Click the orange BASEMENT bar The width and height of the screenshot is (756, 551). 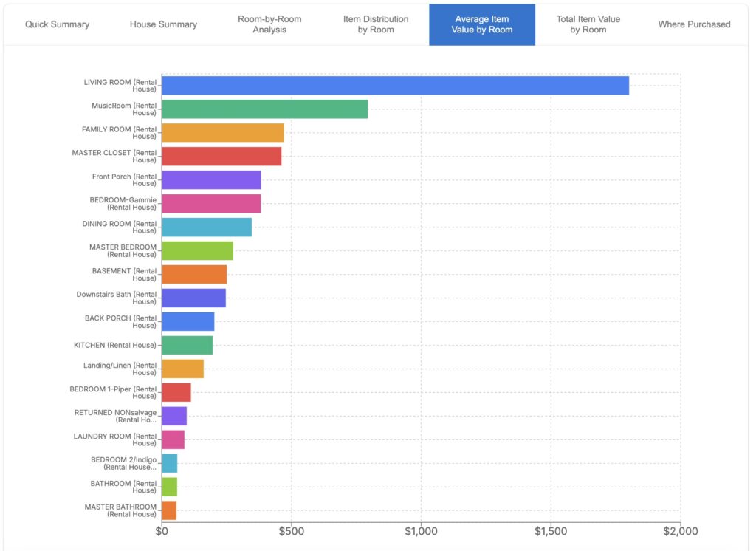[194, 274]
